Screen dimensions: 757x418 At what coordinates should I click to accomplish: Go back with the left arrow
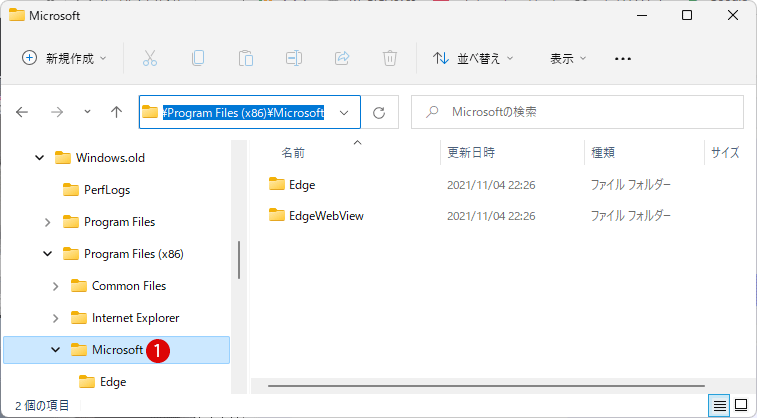pyautogui.click(x=22, y=112)
